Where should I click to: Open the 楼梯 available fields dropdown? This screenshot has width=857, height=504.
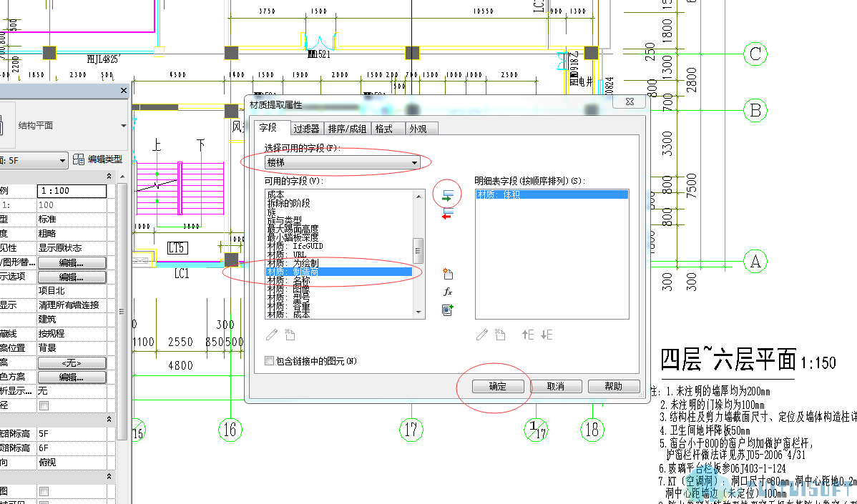[x=343, y=163]
